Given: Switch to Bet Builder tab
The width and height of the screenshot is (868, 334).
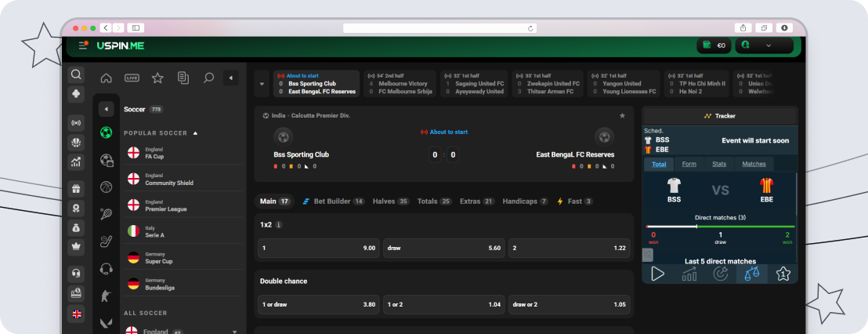Looking at the screenshot, I should [333, 201].
